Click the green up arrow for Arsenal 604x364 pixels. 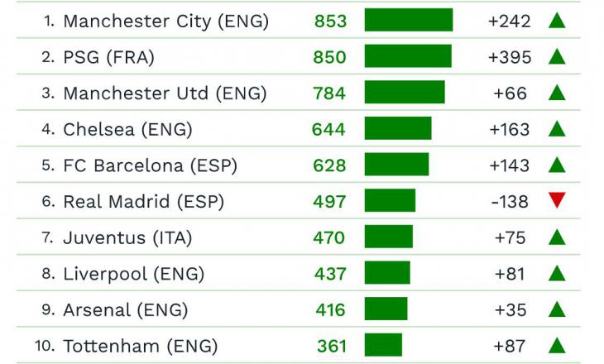click(x=557, y=309)
